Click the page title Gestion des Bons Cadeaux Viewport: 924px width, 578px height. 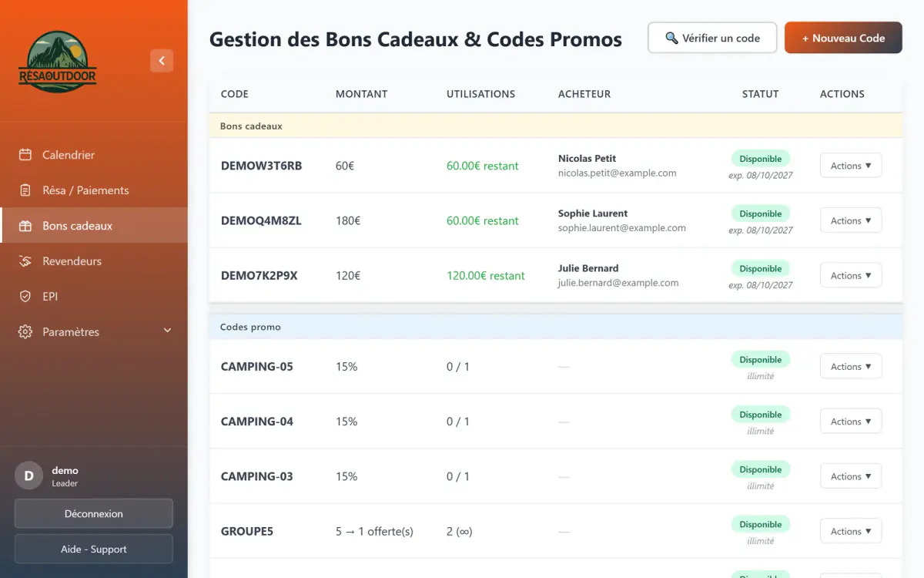click(x=416, y=39)
